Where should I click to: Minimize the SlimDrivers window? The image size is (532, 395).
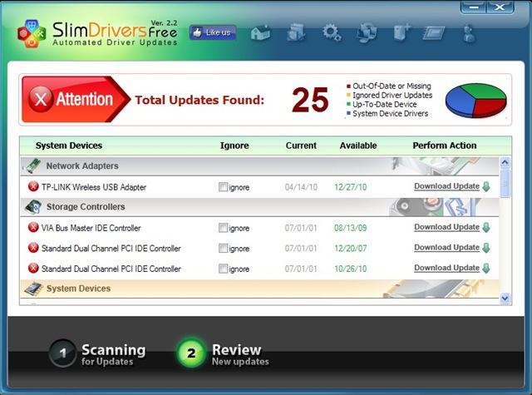tap(473, 7)
